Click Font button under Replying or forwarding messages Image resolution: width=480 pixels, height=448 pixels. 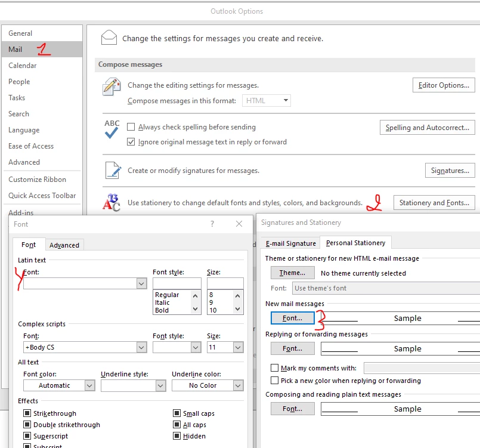point(292,348)
